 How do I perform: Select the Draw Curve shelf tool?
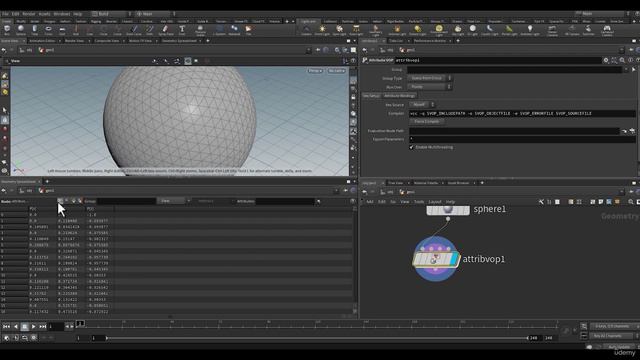coord(133,30)
